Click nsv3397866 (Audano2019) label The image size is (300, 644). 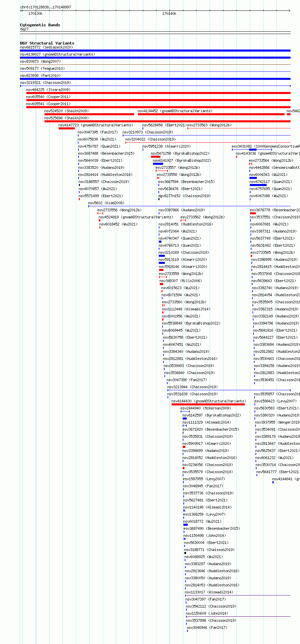[182, 210]
